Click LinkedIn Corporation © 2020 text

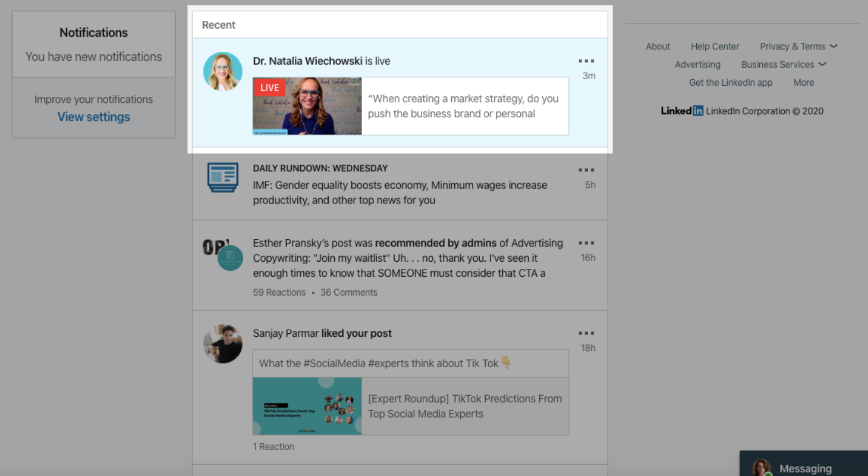pyautogui.click(x=765, y=111)
